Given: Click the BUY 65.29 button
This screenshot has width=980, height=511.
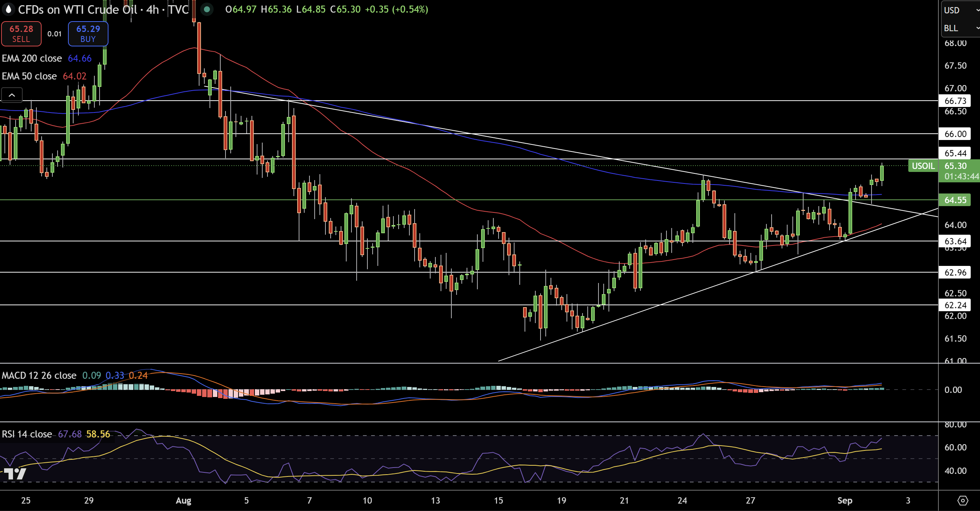Looking at the screenshot, I should (x=88, y=33).
